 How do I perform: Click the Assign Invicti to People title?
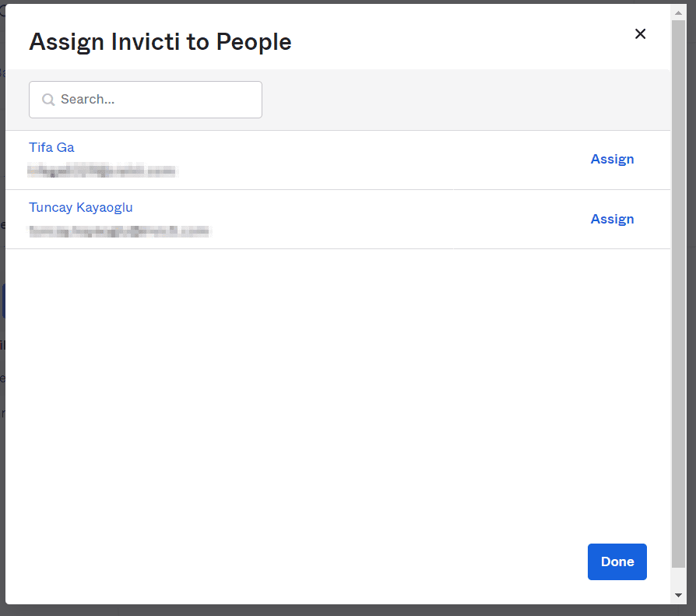(x=160, y=41)
